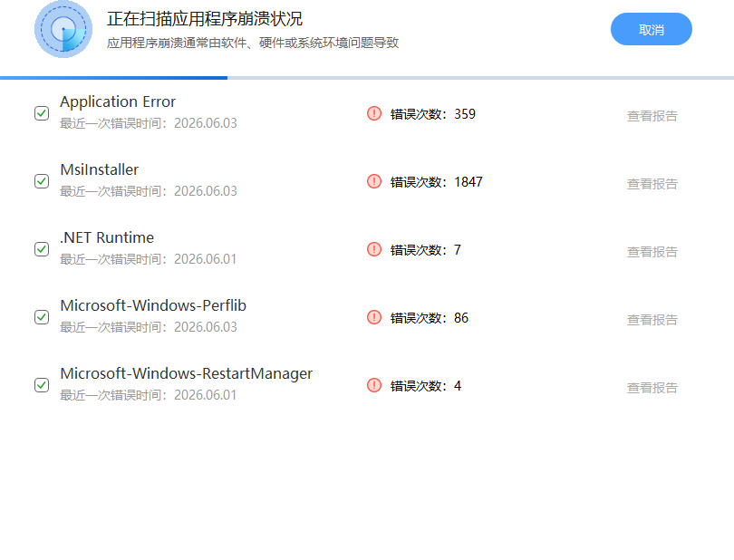Select the Application Error title text
The image size is (734, 560).
click(x=118, y=101)
